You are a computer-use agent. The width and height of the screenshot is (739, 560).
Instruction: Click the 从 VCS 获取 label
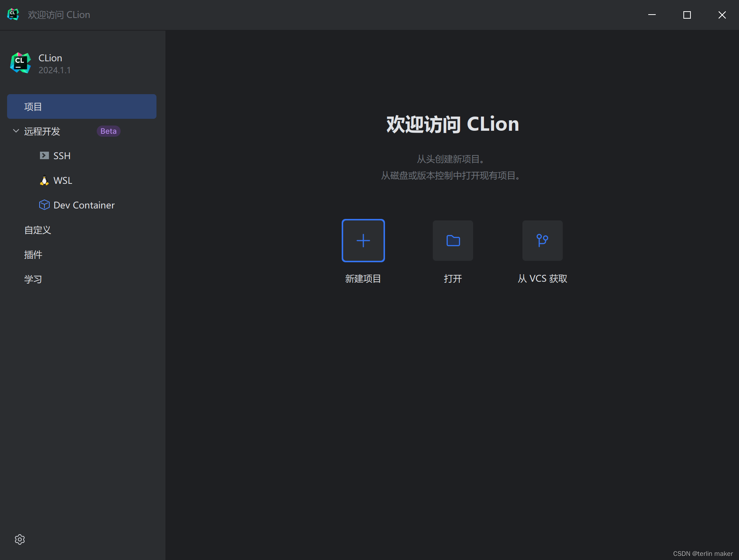tap(542, 279)
